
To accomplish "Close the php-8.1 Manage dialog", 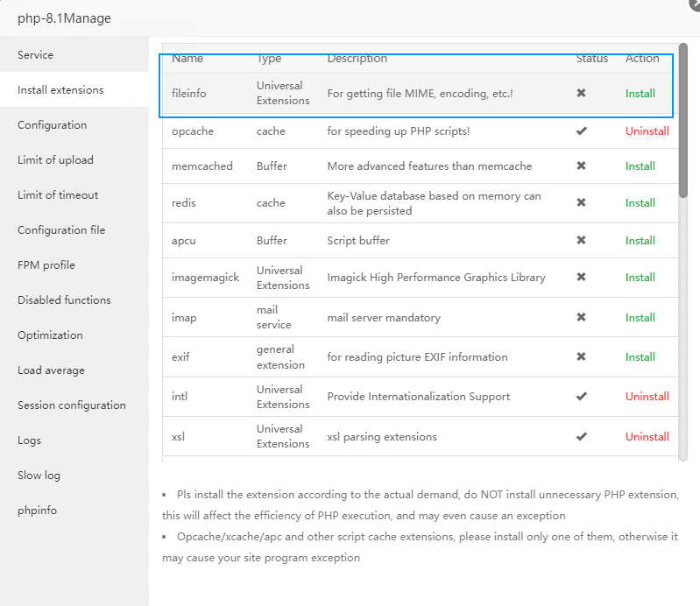I will 695,4.
